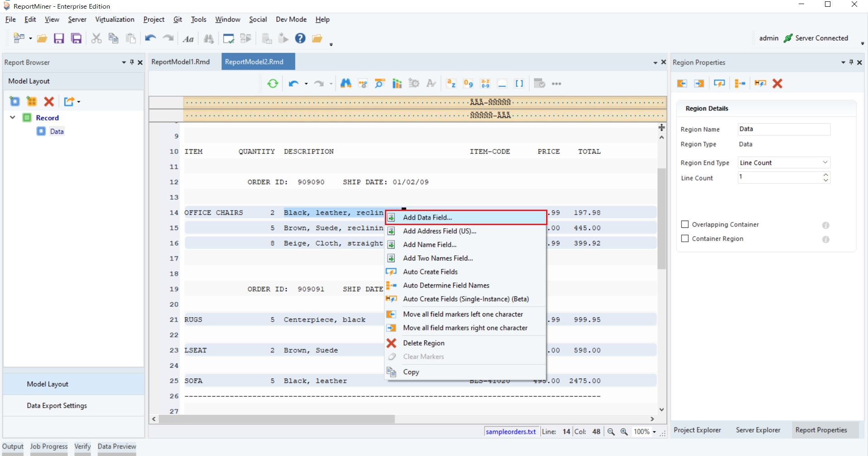Click the red X delete icon in Model Layout
The width and height of the screenshot is (868, 456).
pyautogui.click(x=49, y=101)
